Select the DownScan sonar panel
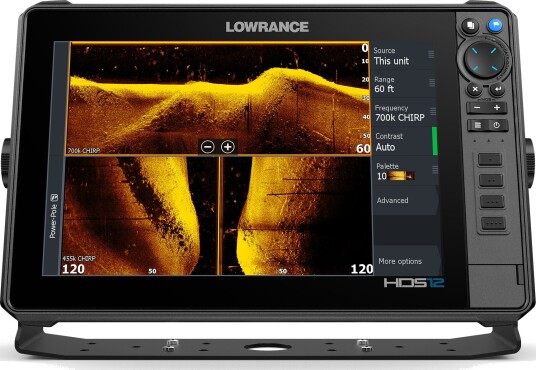The image size is (536, 370). click(218, 98)
